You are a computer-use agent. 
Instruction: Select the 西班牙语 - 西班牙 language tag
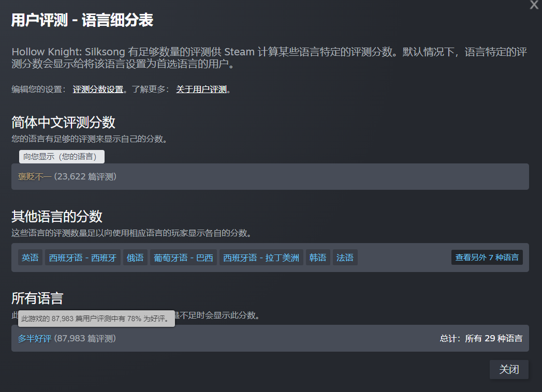click(83, 258)
